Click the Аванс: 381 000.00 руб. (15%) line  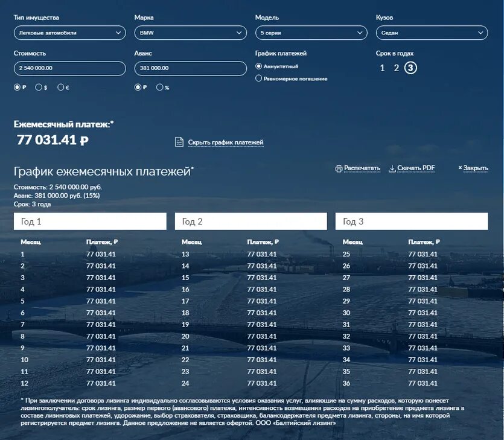pos(57,196)
